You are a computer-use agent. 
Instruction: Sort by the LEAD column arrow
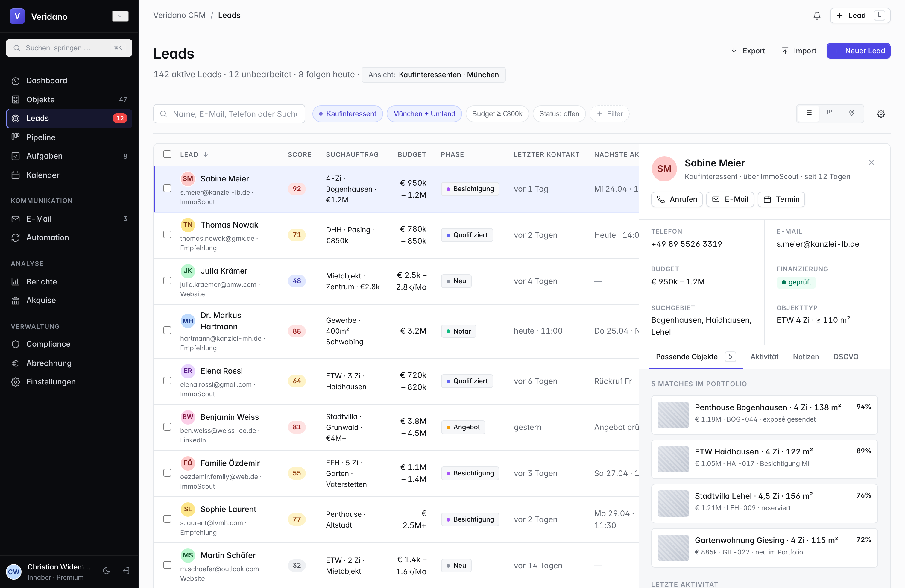[206, 154]
